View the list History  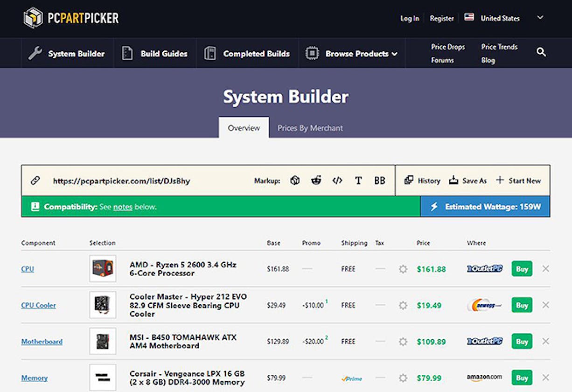pos(423,181)
